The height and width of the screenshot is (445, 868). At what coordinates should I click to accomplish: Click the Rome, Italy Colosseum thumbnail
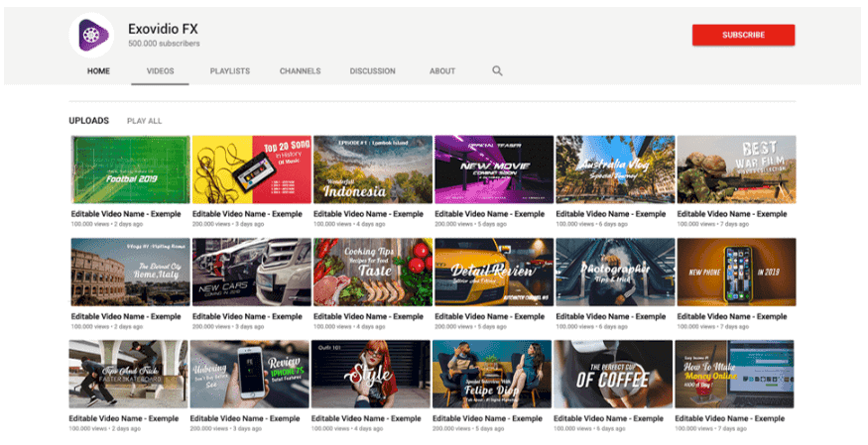point(130,272)
